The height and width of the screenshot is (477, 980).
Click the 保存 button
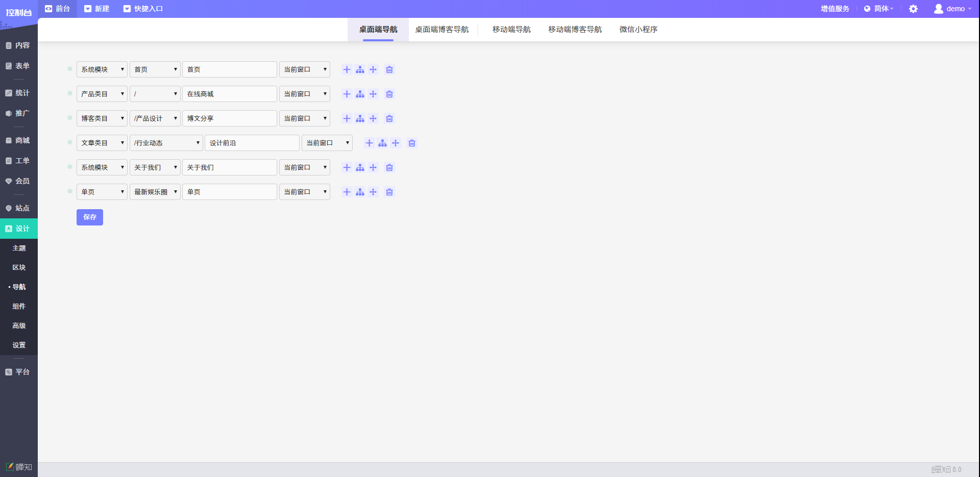[90, 217]
